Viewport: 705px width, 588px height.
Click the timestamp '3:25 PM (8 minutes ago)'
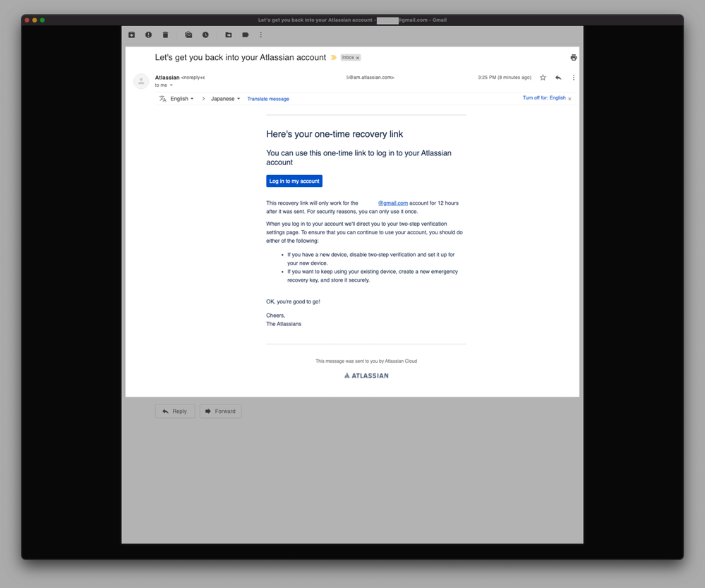click(x=505, y=78)
